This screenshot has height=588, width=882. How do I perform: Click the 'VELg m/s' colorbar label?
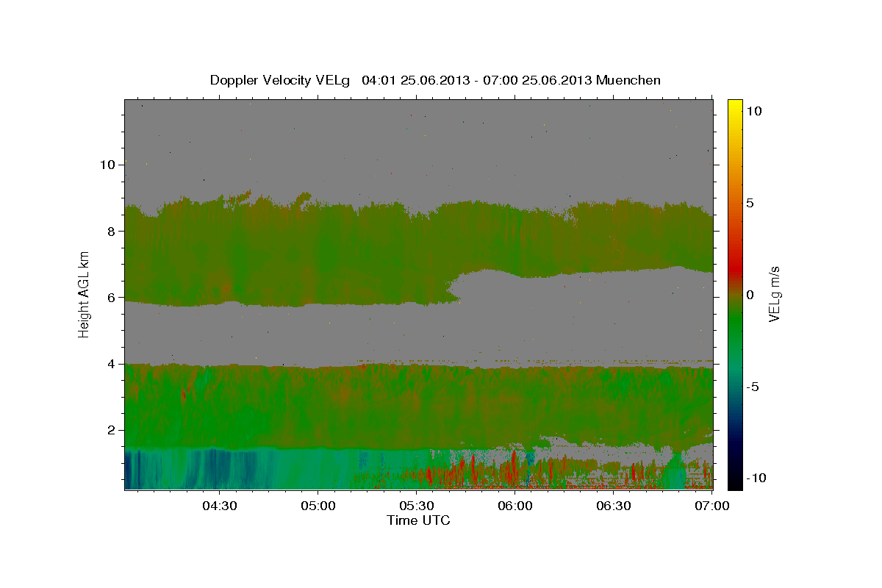774,294
